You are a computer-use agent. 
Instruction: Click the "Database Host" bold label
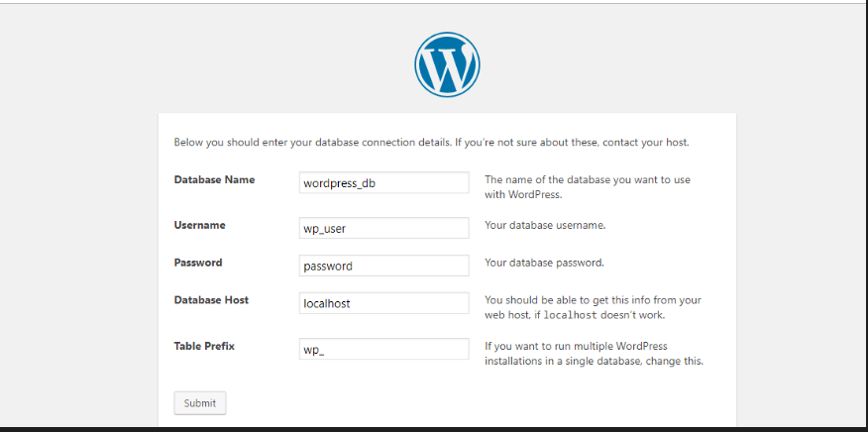[x=211, y=300]
